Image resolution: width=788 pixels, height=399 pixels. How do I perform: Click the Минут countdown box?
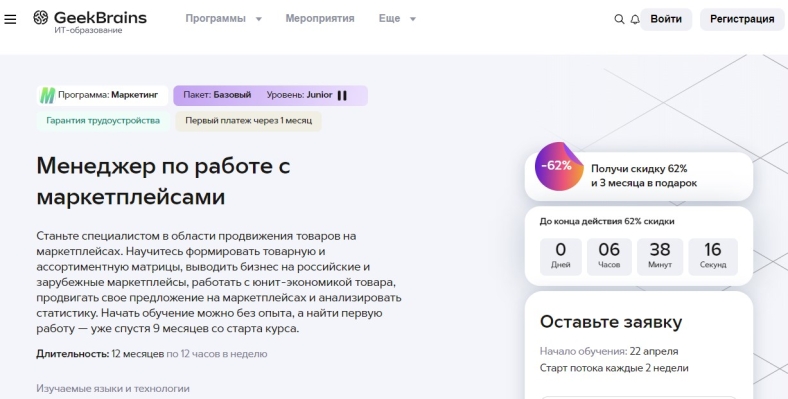[660, 257]
